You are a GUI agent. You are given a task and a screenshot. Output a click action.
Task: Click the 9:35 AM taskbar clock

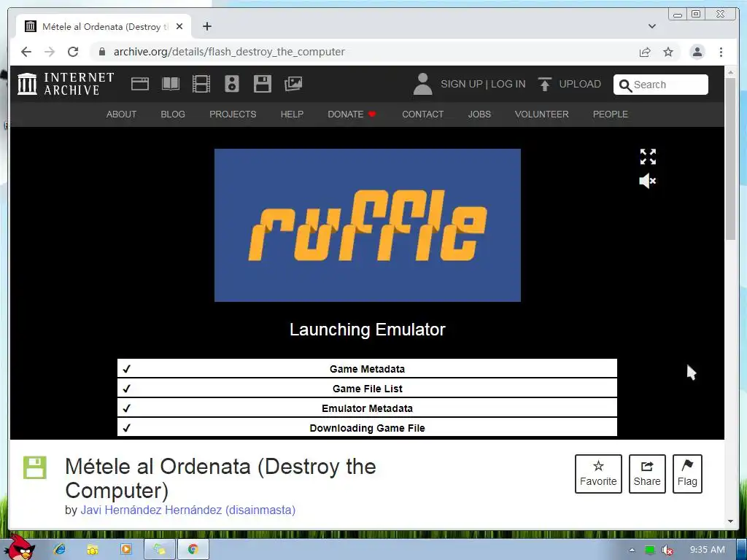click(707, 550)
